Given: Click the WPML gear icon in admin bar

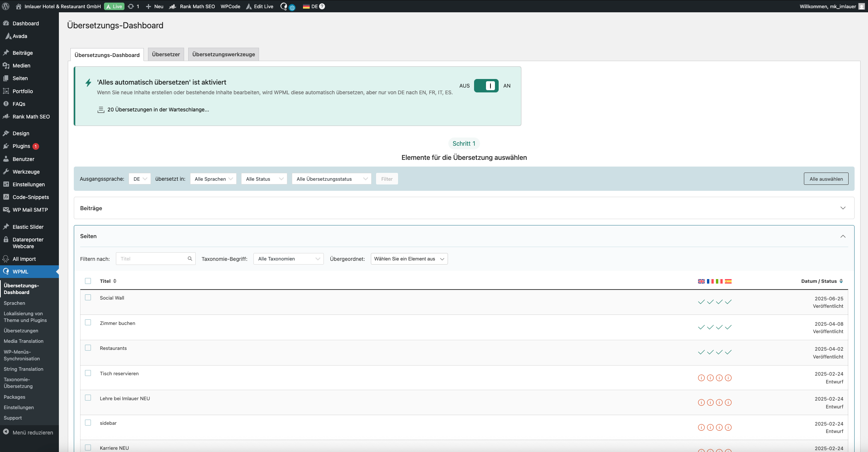Looking at the screenshot, I should (x=292, y=8).
